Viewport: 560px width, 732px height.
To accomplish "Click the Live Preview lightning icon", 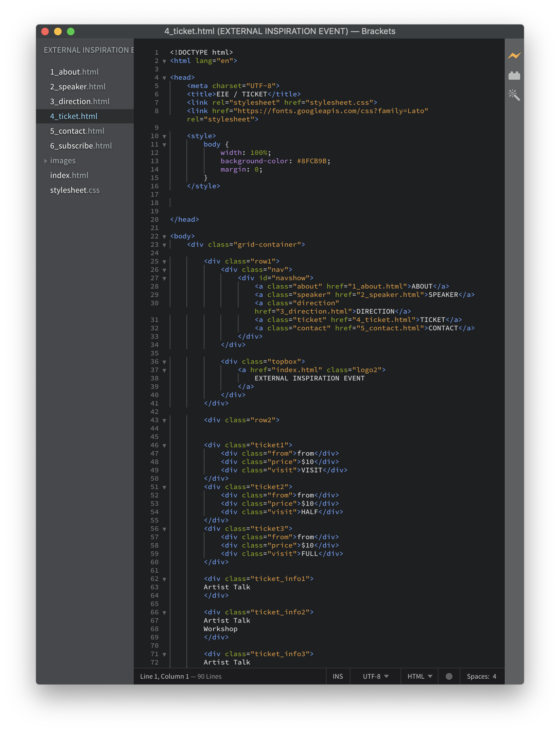I will pyautogui.click(x=514, y=56).
